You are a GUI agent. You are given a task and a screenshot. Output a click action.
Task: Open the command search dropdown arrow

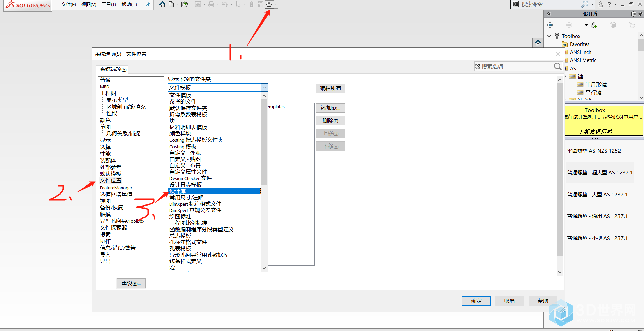(592, 4)
